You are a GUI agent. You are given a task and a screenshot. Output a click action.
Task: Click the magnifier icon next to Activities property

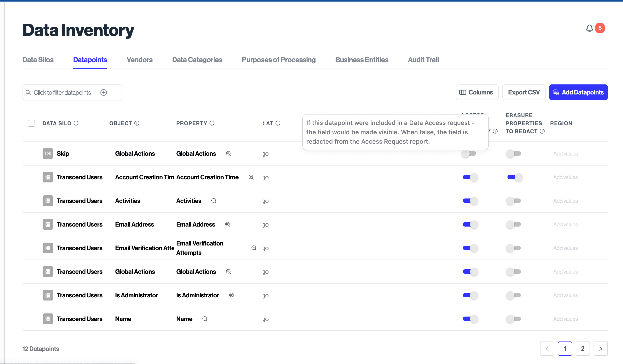pos(214,201)
